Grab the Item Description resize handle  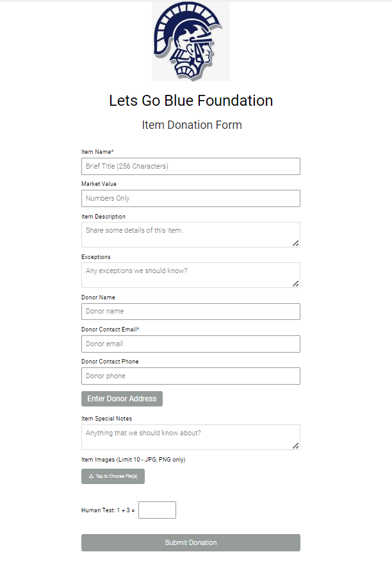[296, 243]
